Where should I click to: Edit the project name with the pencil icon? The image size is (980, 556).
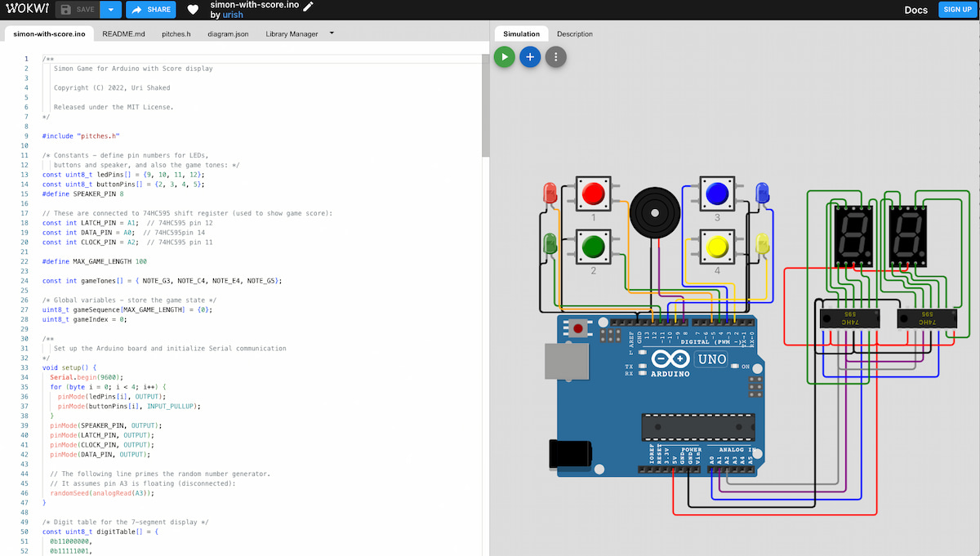308,6
